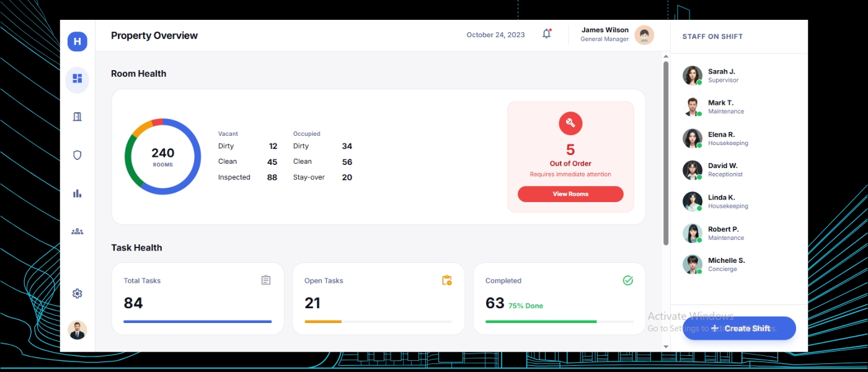Open the bar chart reports icon
The height and width of the screenshot is (372, 868).
tap(77, 193)
